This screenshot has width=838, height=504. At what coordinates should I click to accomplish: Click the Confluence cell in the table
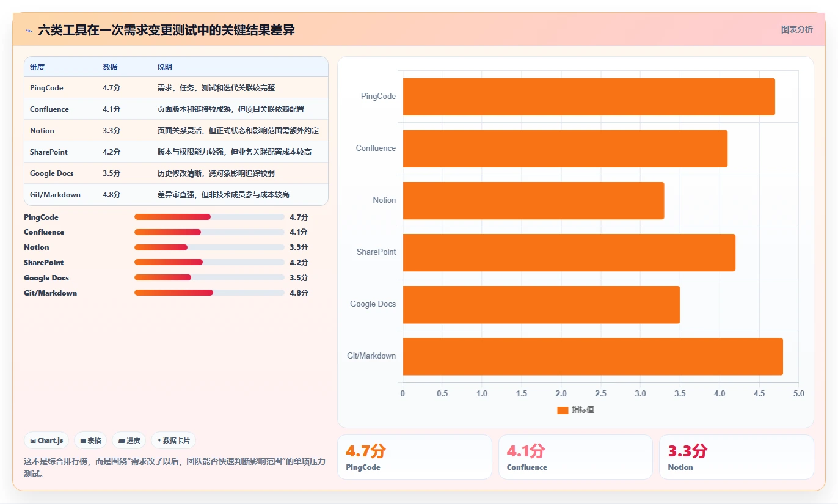[x=49, y=109]
